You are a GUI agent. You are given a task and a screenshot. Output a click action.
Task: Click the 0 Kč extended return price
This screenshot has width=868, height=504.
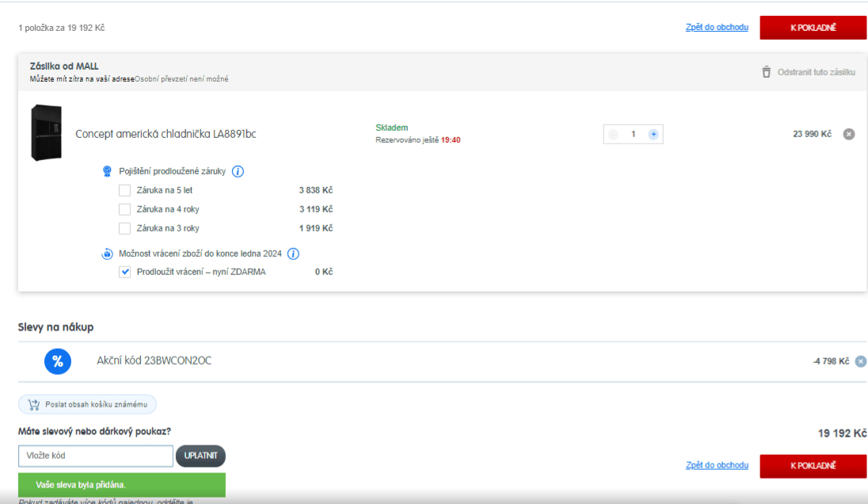[x=324, y=272]
